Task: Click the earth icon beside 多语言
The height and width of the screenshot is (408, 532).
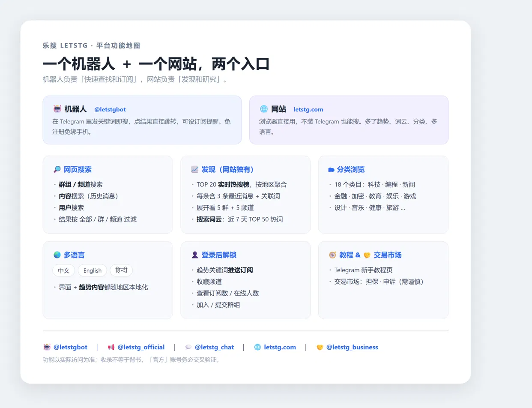Action: point(57,255)
